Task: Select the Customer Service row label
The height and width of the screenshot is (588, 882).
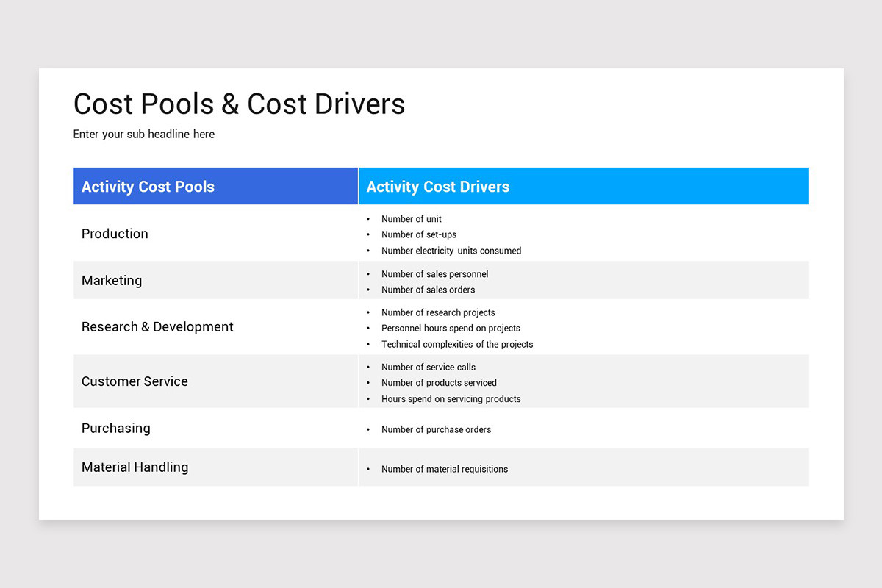Action: pyautogui.click(x=135, y=381)
